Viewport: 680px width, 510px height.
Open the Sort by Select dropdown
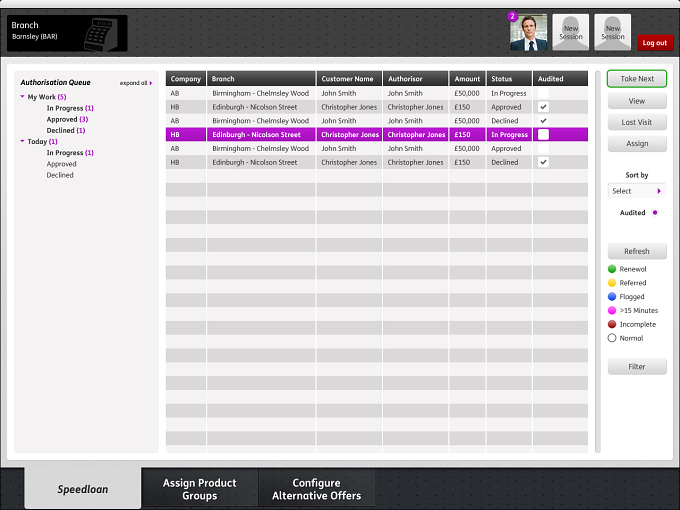click(637, 191)
